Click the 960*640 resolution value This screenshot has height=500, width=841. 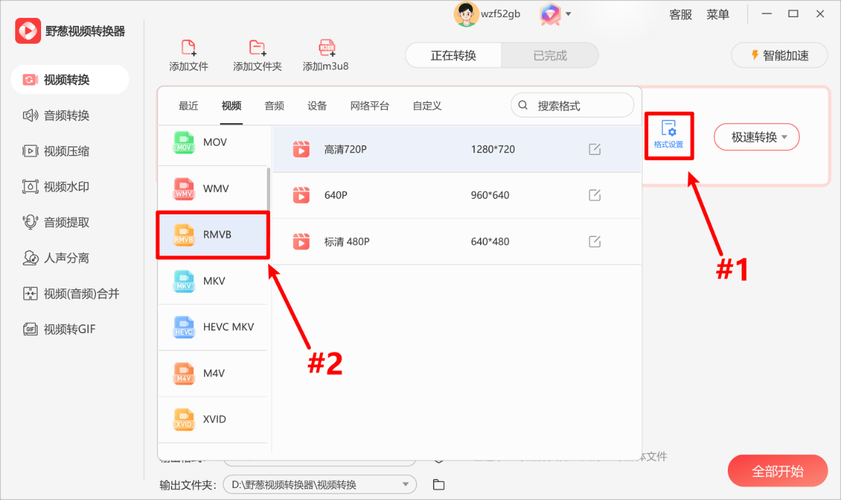pyautogui.click(x=490, y=195)
